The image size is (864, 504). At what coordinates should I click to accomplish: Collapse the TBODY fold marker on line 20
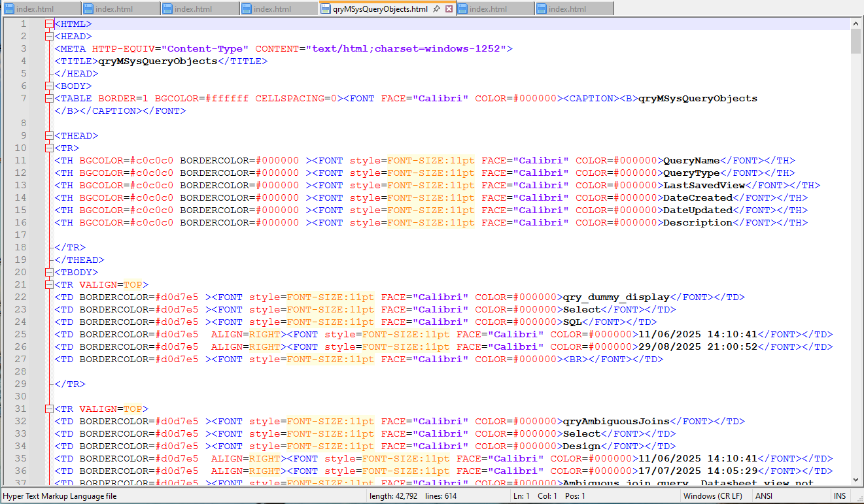click(x=49, y=272)
